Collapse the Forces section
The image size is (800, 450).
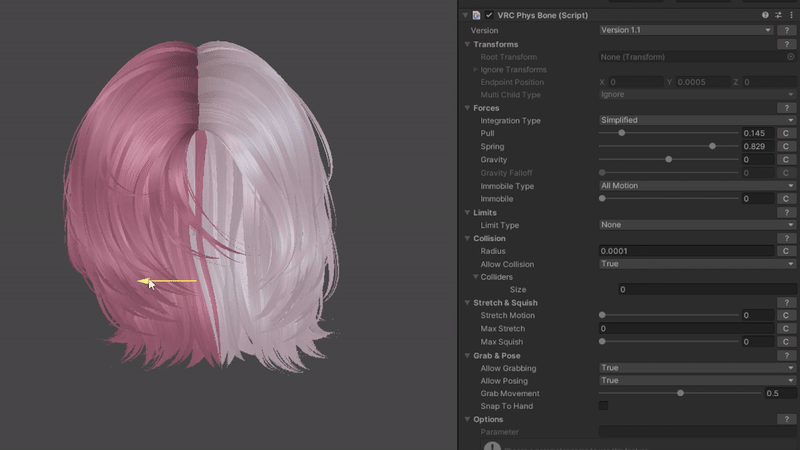point(467,108)
